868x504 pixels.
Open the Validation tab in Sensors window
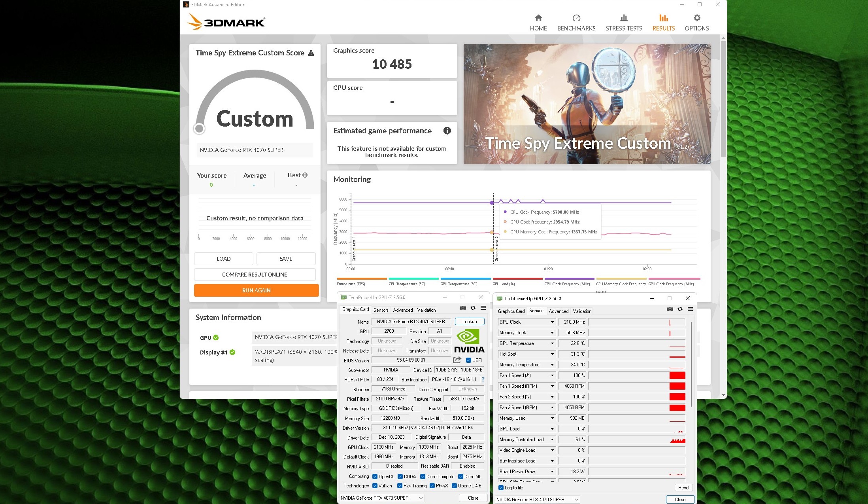582,311
